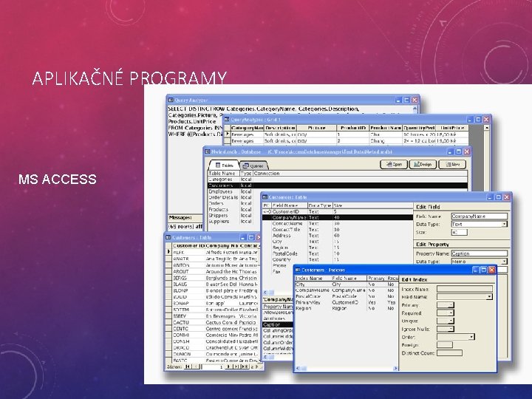Select the Employees table row
Viewport: 532px width, 399px height.
tap(338, 191)
